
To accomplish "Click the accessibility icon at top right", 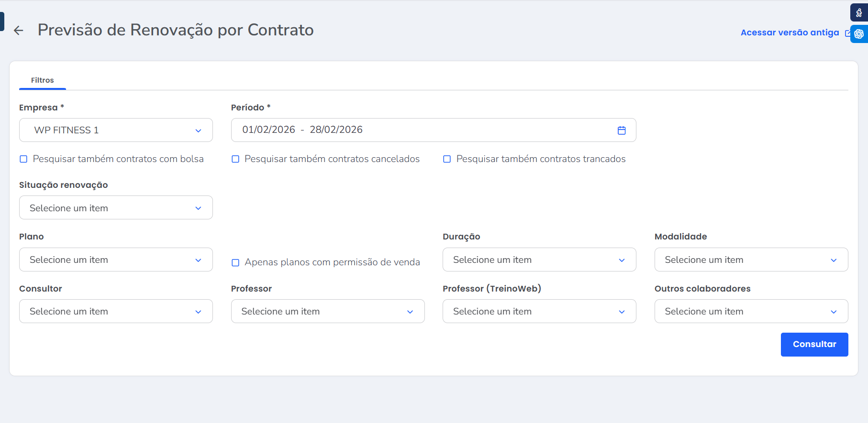I will (859, 13).
